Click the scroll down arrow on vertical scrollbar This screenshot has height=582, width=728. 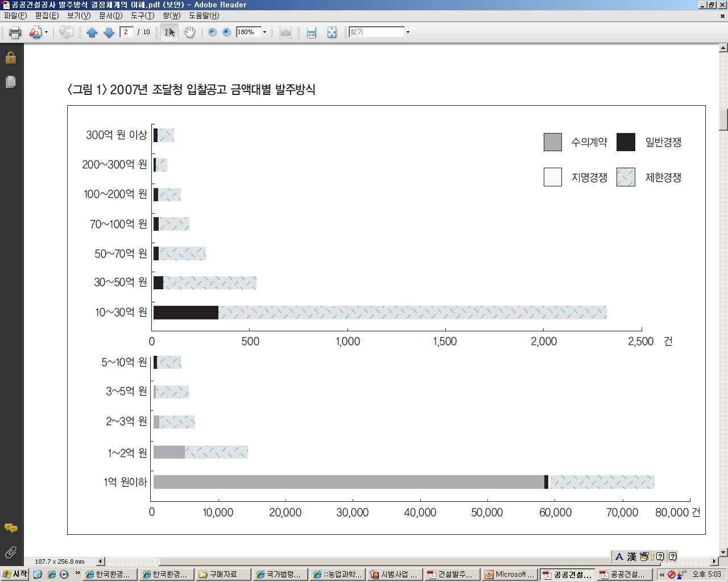click(723, 552)
